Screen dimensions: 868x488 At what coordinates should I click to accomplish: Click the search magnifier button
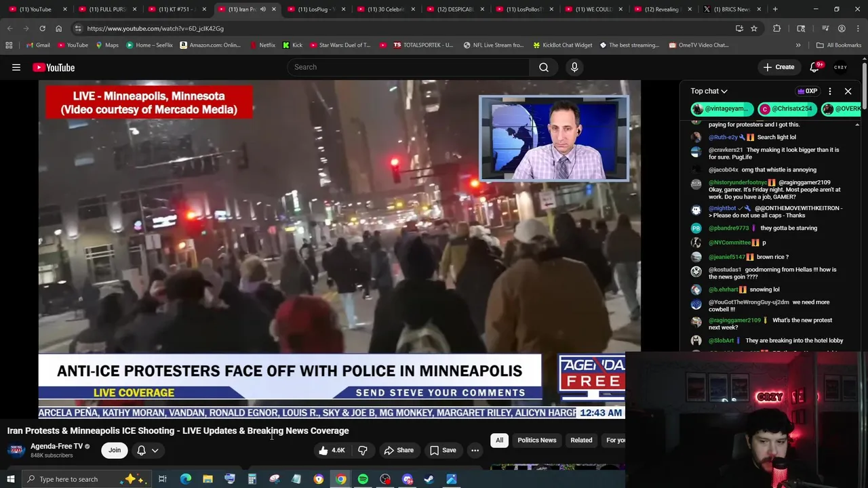click(543, 67)
